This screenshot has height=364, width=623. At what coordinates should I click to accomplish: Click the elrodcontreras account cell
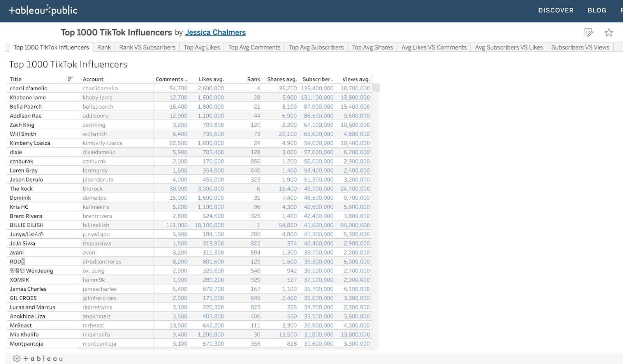tap(102, 262)
